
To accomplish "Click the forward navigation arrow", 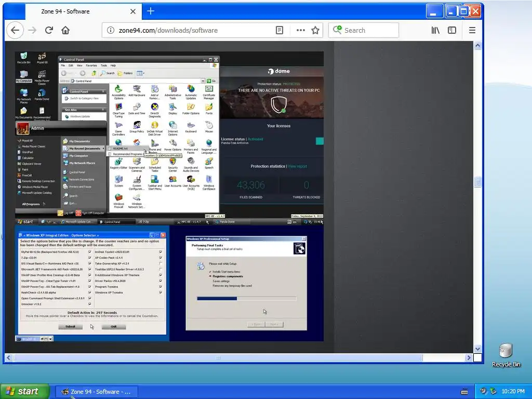I will click(x=32, y=30).
